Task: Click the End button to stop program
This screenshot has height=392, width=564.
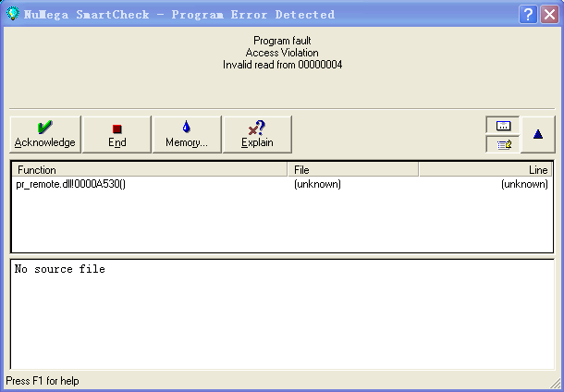Action: (x=116, y=134)
